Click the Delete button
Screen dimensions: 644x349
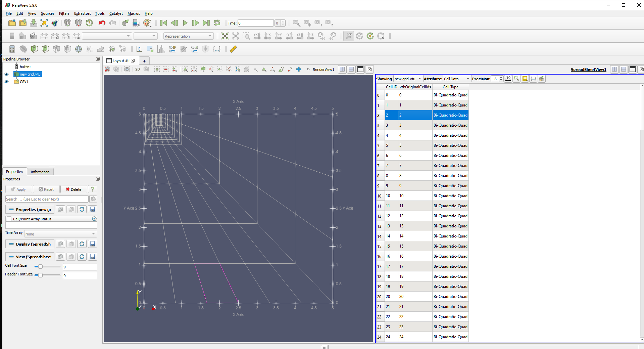[73, 189]
